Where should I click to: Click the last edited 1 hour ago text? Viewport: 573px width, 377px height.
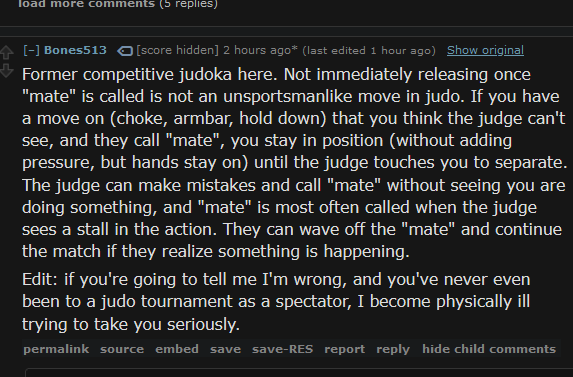(369, 50)
